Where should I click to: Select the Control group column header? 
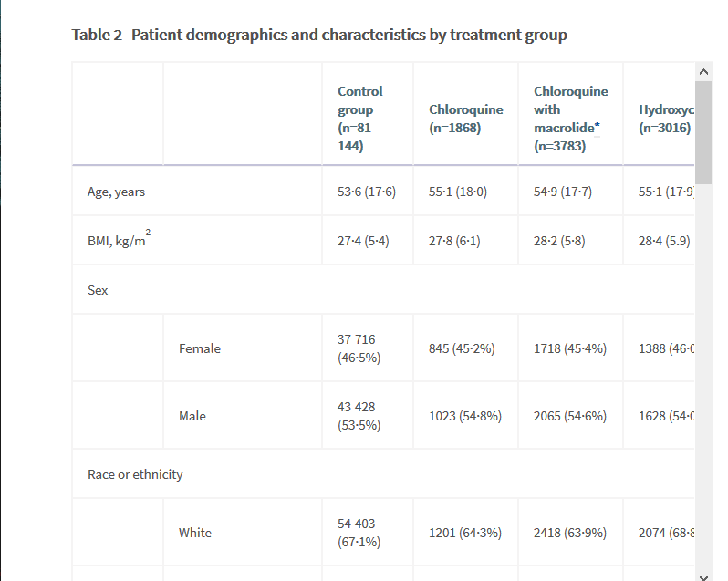click(x=360, y=119)
